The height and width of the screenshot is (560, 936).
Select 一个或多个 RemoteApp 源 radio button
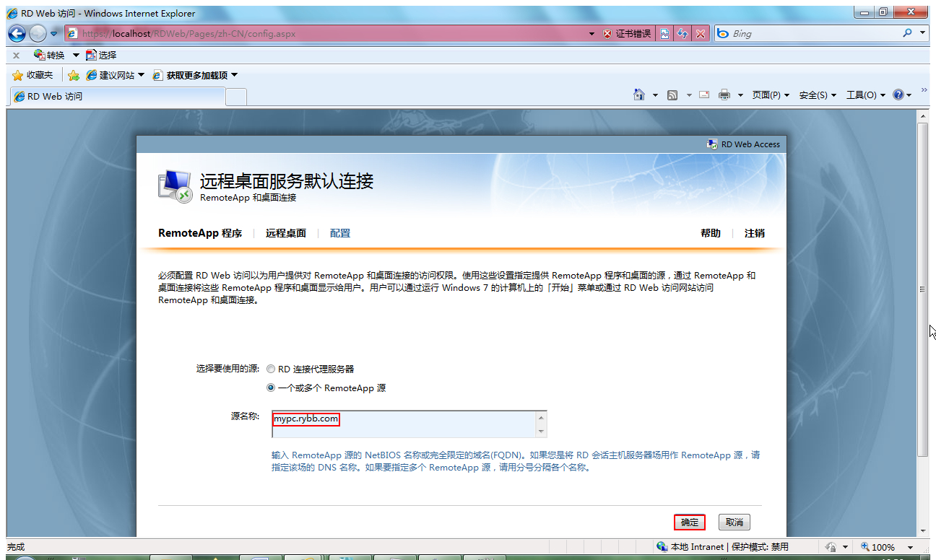[x=272, y=388]
